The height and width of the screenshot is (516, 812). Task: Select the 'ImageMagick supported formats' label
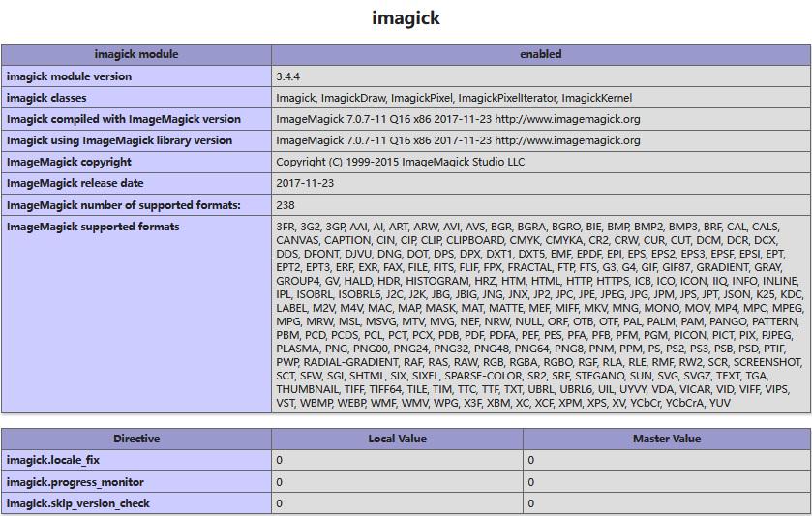(93, 227)
